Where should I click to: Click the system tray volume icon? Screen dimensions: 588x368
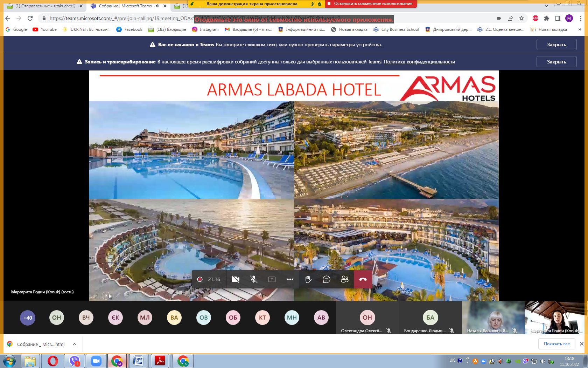point(542,361)
